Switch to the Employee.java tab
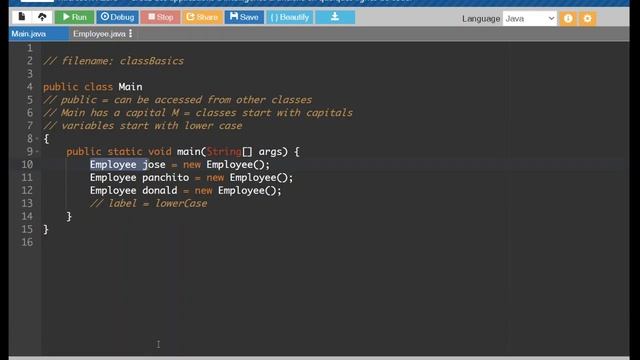Viewport: 640px width, 360px height. pos(99,34)
